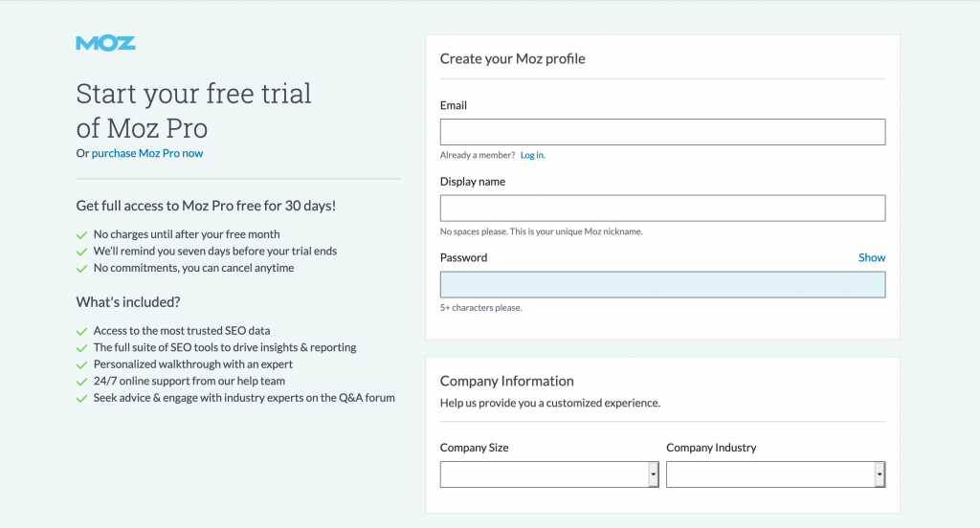The width and height of the screenshot is (980, 528).
Task: Click checkmark beside 24/7 online support
Action: (x=81, y=382)
